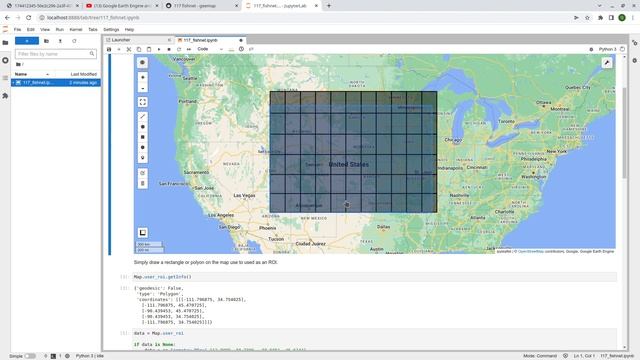Click the Python 3 kernel name
This screenshot has width=640, height=360.
coord(607,49)
